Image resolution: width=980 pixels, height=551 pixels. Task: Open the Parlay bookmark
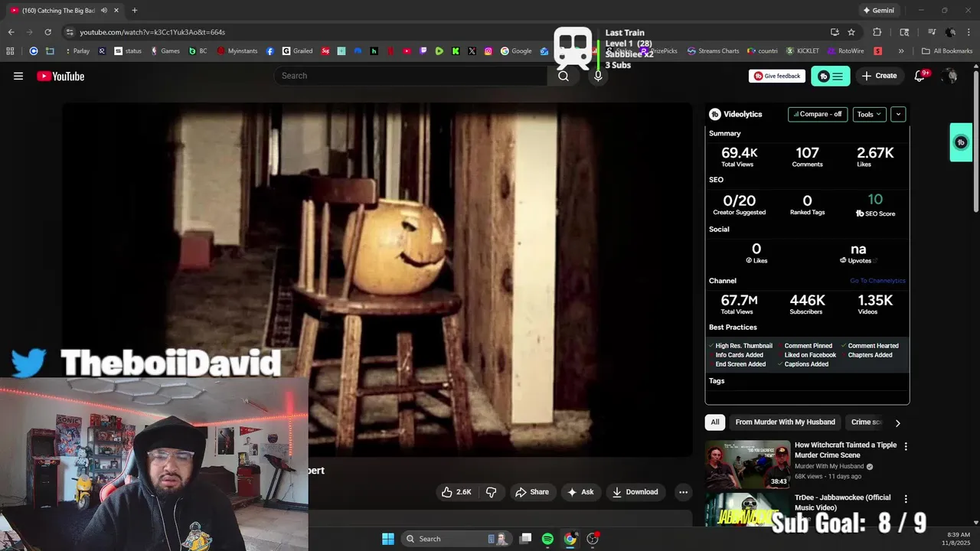(77, 51)
